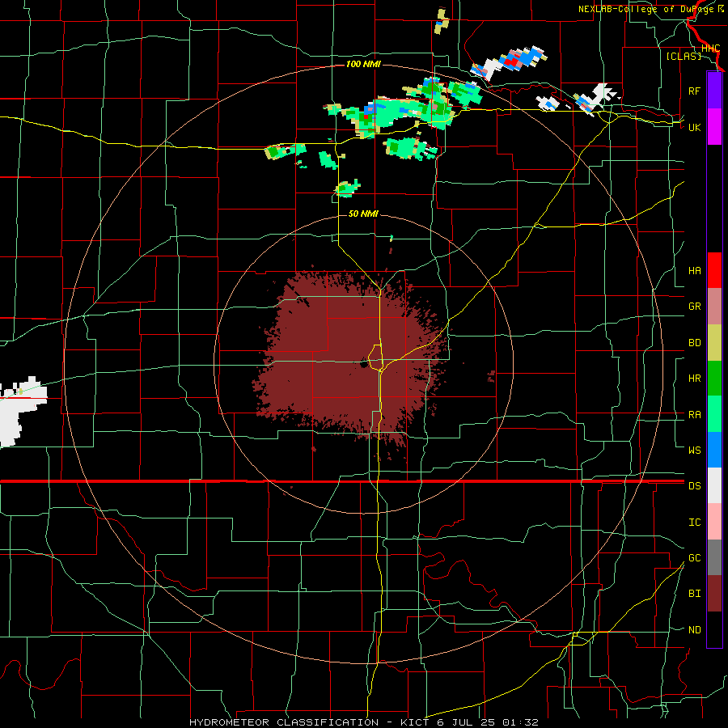The height and width of the screenshot is (728, 728).
Task: Click the gray GC legend swatch
Action: coord(714,557)
